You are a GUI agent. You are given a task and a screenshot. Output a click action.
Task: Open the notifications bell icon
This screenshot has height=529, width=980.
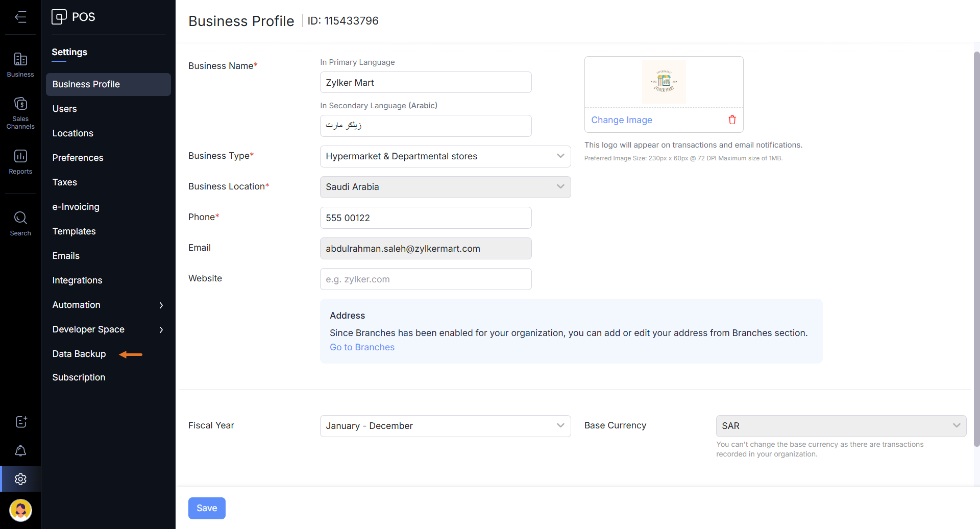[x=20, y=450]
